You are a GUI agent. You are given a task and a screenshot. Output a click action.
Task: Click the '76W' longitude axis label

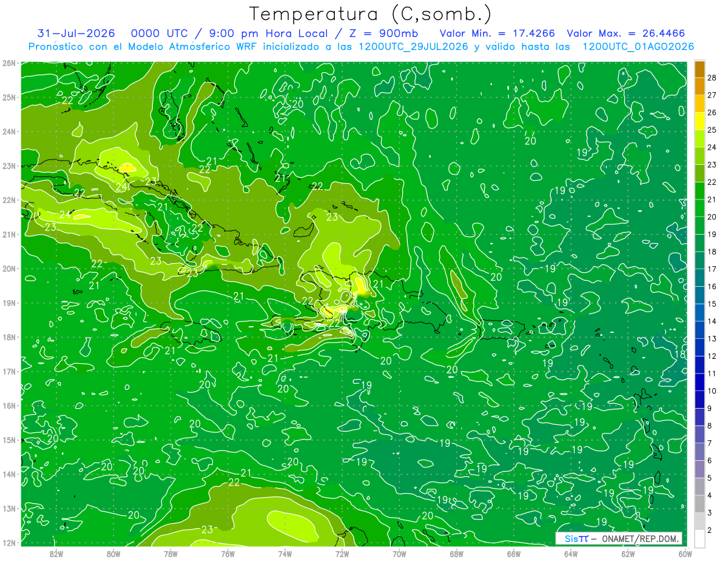coord(227,554)
